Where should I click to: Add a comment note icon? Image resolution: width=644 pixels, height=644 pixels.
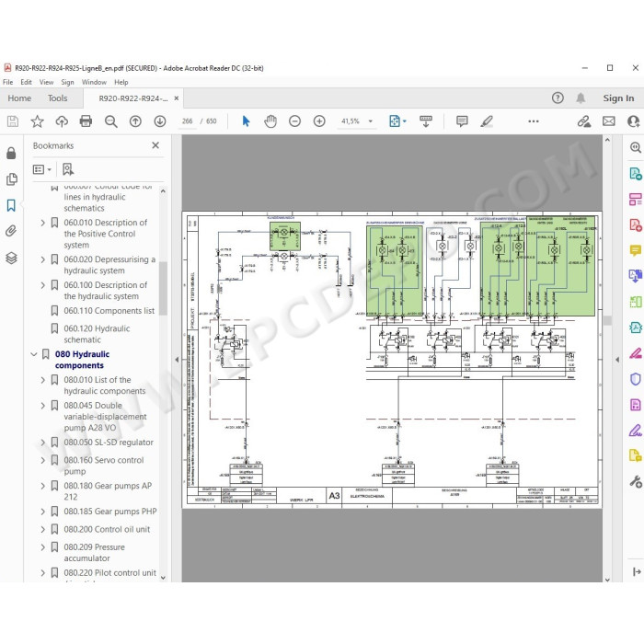(462, 121)
